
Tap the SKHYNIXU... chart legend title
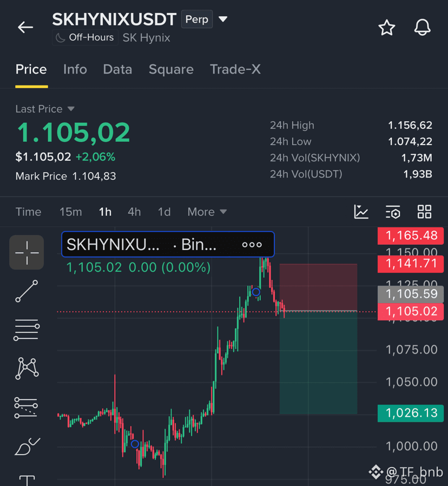click(x=113, y=245)
